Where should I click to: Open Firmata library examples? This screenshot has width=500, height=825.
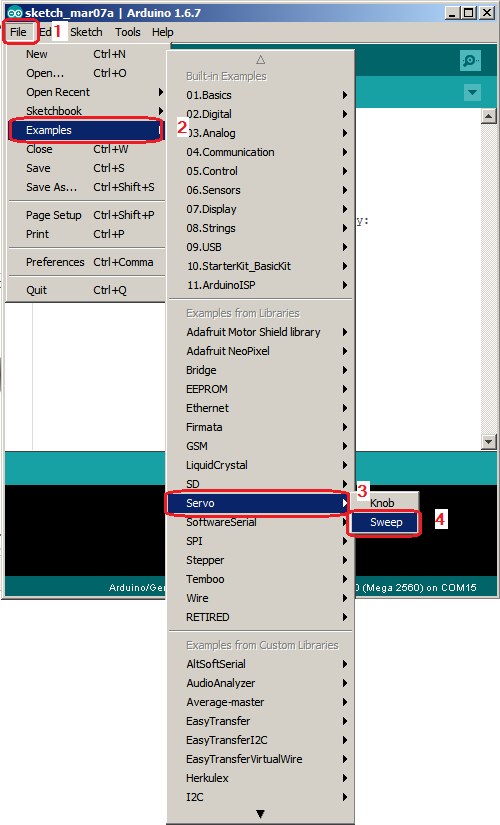point(261,427)
